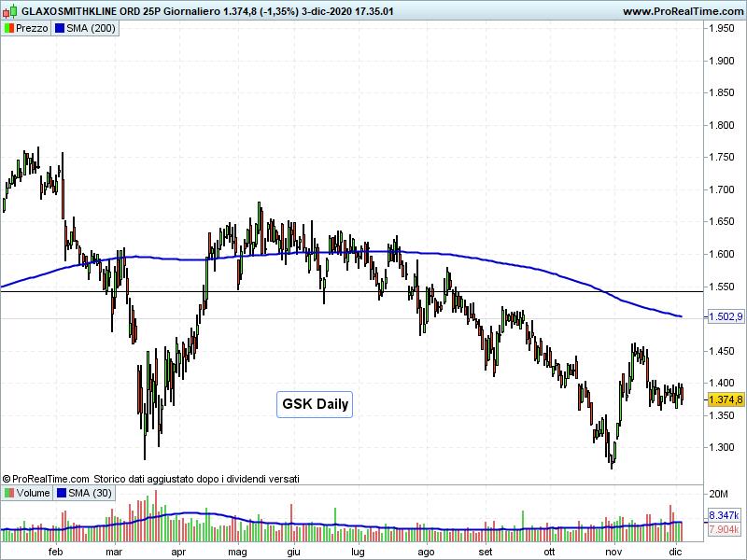The image size is (747, 560).
Task: Open the Volume legend label
Action: click(x=33, y=493)
